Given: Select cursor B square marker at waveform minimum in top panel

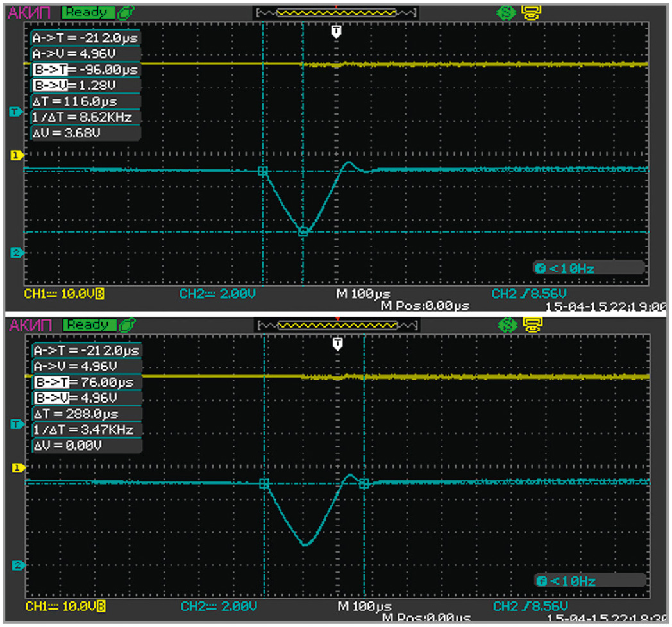Looking at the screenshot, I should [x=303, y=232].
